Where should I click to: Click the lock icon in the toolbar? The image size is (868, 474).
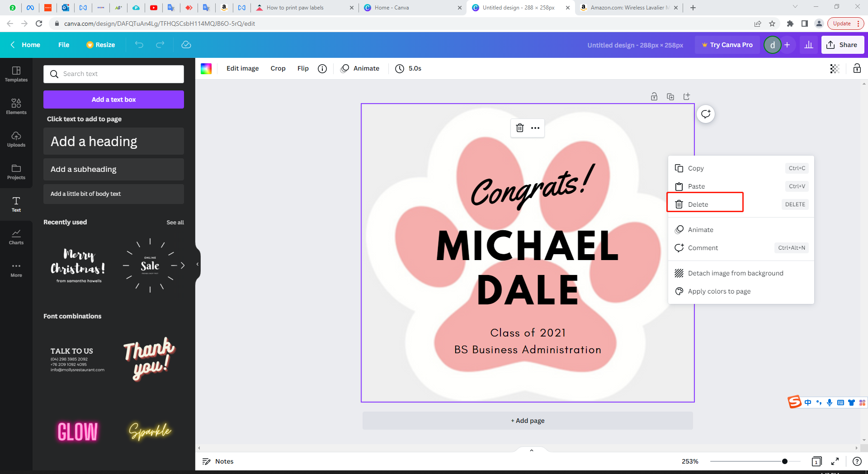click(857, 68)
